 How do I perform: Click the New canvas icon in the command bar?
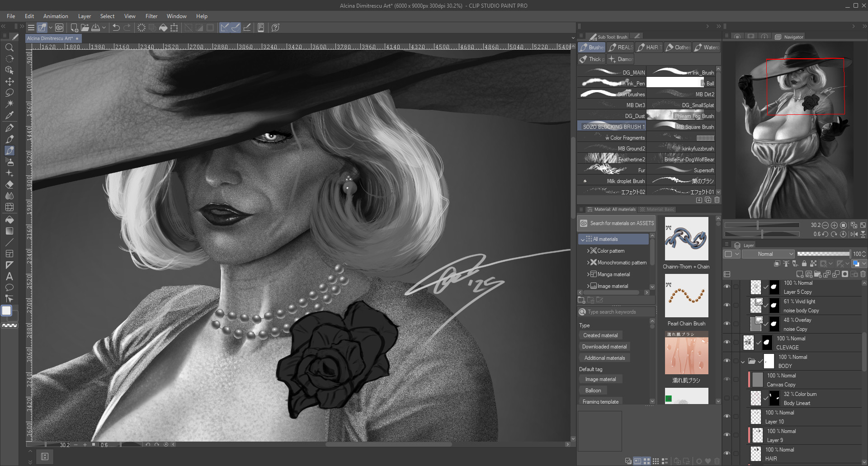click(x=74, y=28)
